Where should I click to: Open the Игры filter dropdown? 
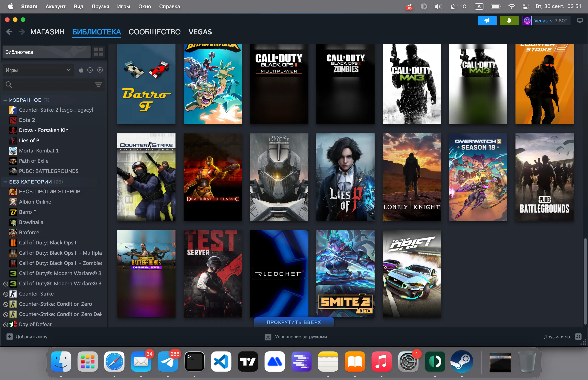click(x=38, y=70)
